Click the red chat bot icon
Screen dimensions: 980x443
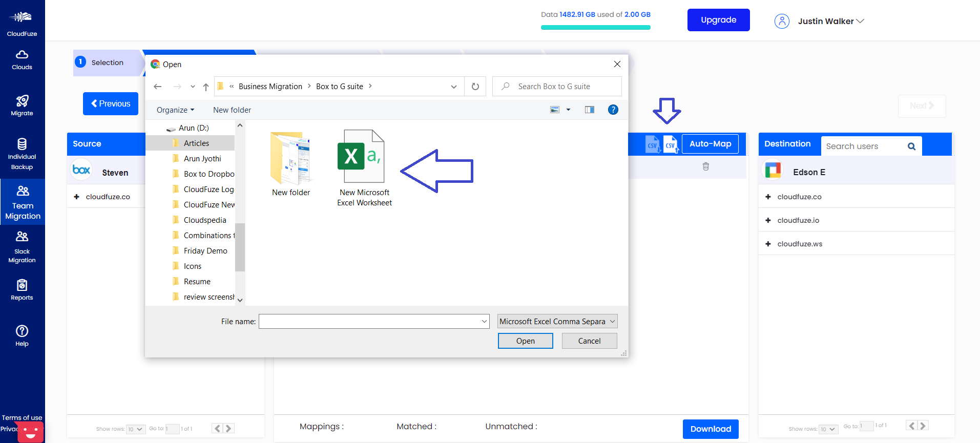30,432
